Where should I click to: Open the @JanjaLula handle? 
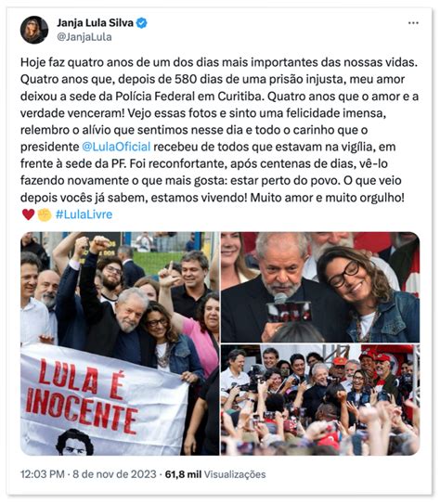coord(84,37)
